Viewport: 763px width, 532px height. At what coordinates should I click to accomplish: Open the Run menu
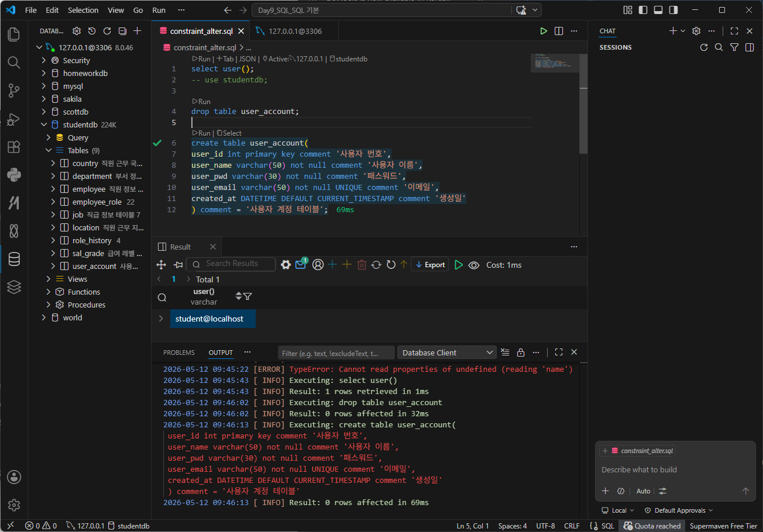159,10
